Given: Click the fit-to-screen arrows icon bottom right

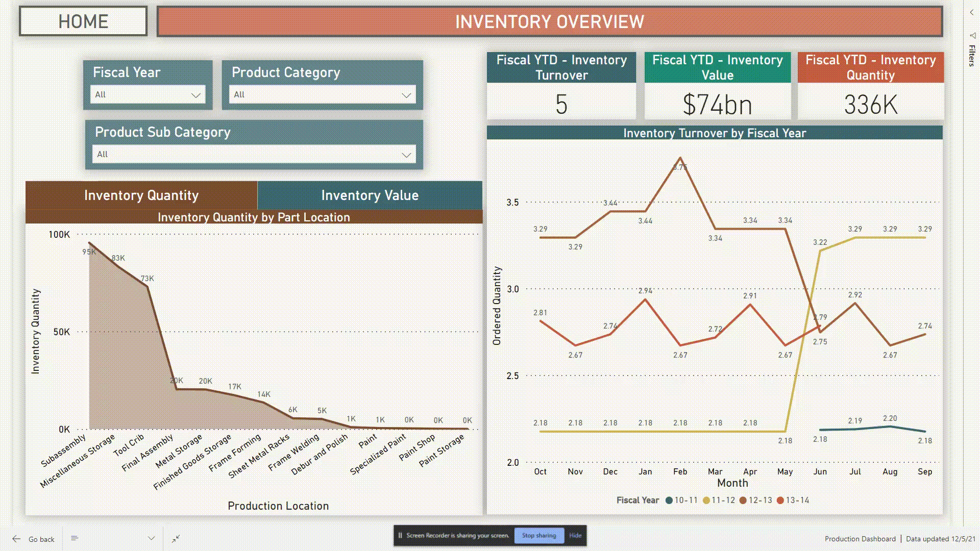Looking at the screenshot, I should tap(175, 538).
